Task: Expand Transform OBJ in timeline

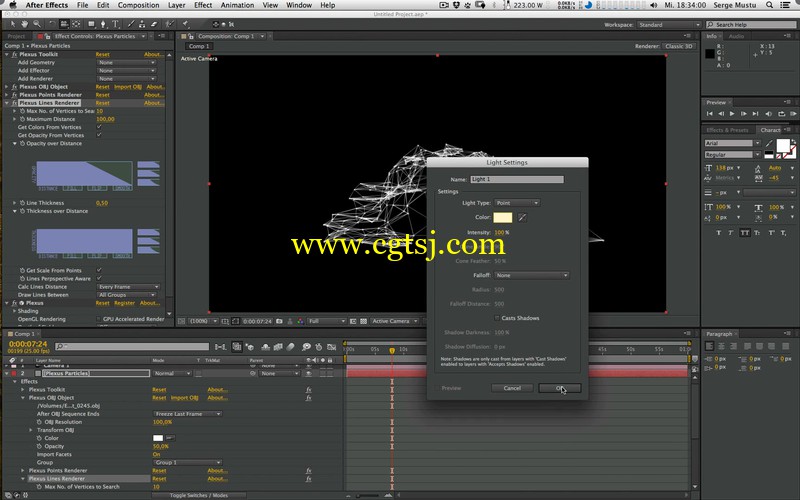Action: [x=31, y=430]
